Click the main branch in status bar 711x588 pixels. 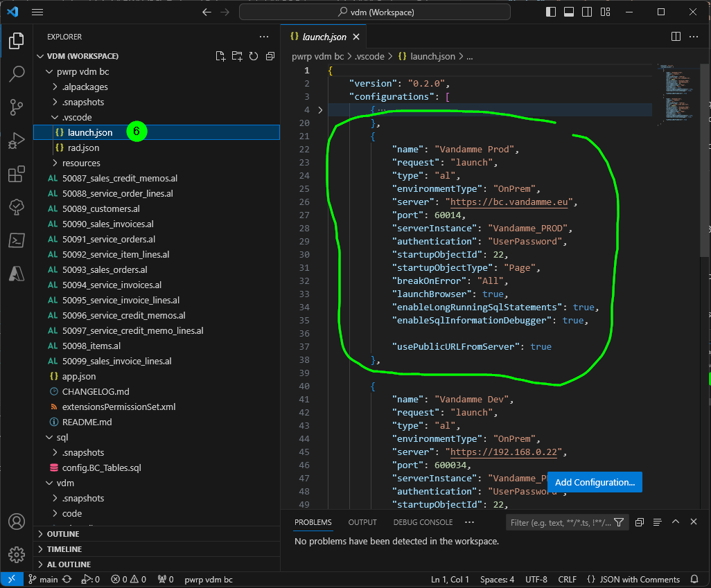(44, 580)
